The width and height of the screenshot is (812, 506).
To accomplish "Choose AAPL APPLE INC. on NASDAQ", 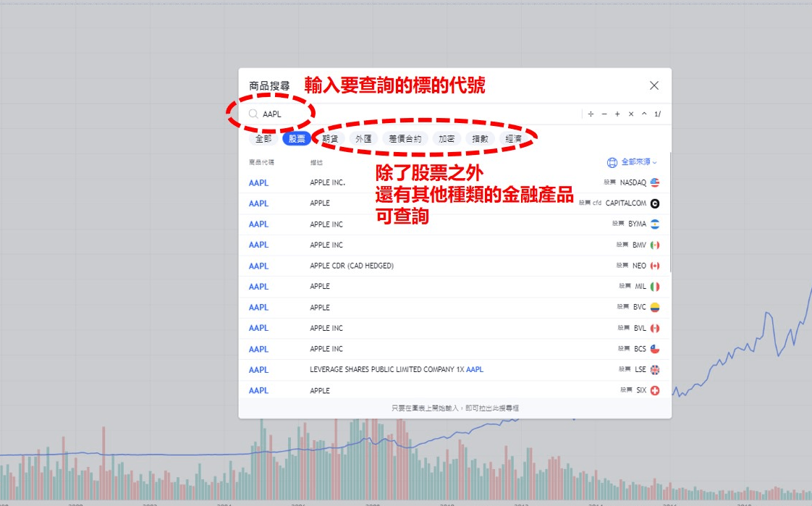I will pos(454,183).
